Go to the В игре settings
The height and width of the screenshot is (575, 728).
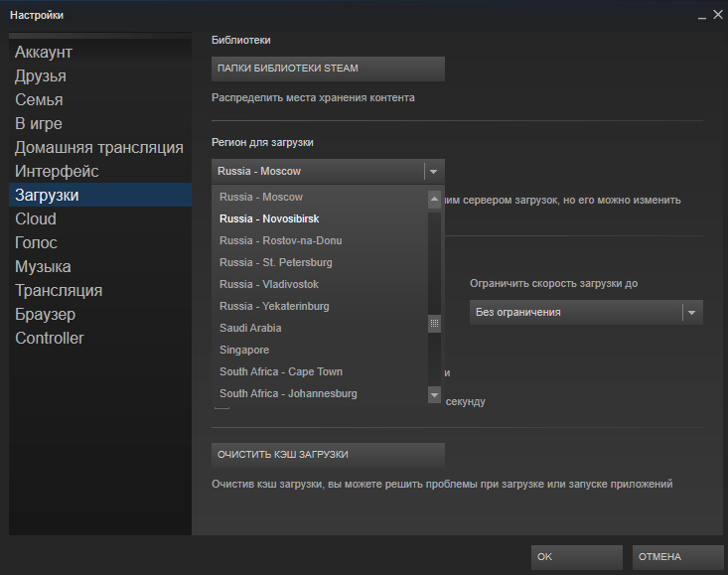click(100, 123)
